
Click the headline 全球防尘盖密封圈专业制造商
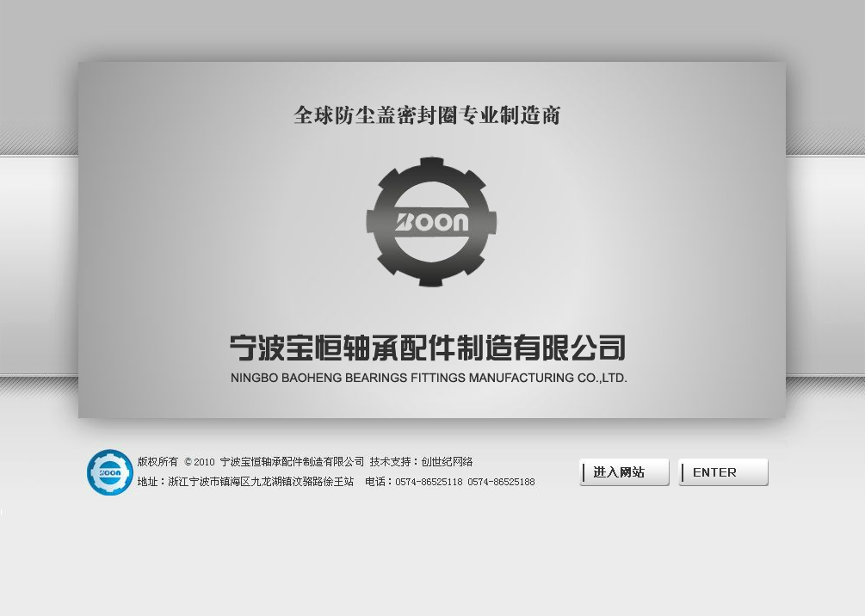427,115
